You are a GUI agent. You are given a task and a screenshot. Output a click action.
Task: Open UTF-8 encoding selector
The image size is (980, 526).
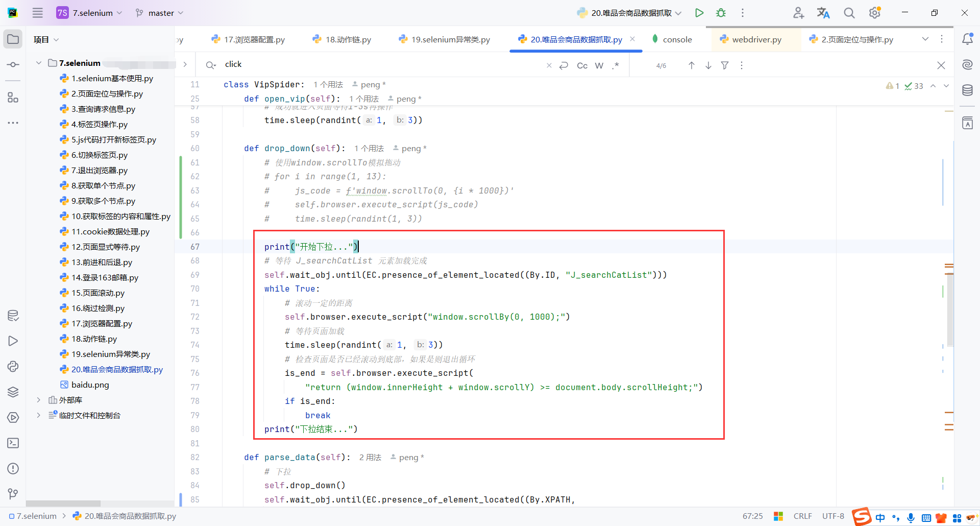coord(833,516)
